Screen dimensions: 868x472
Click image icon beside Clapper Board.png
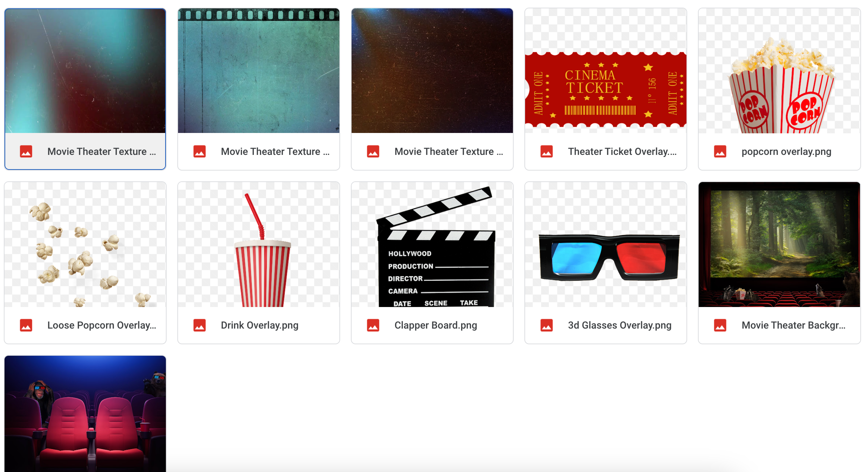373,325
